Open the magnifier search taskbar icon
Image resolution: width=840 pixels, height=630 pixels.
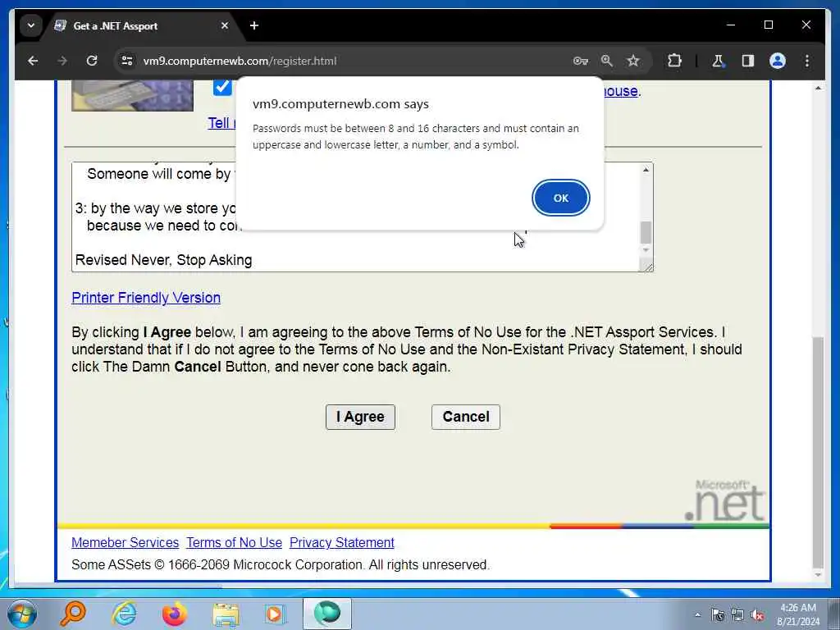point(73,614)
